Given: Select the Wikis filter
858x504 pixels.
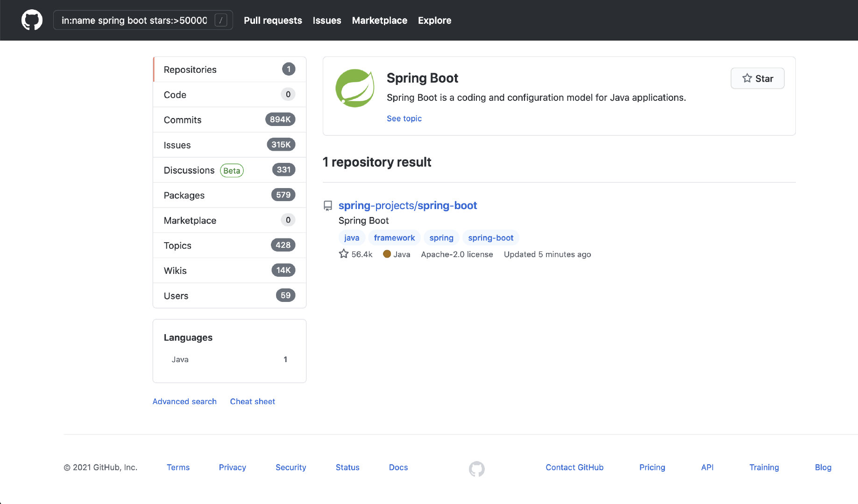Looking at the screenshot, I should [229, 271].
